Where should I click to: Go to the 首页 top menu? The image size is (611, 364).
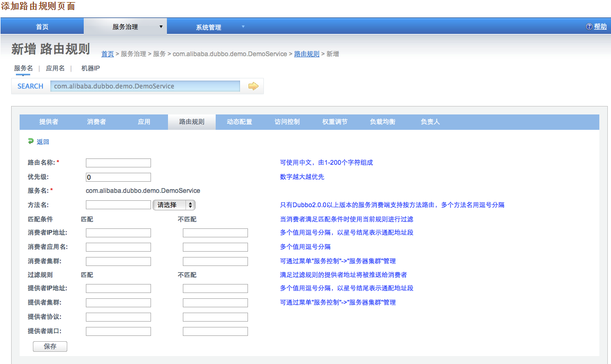point(42,27)
